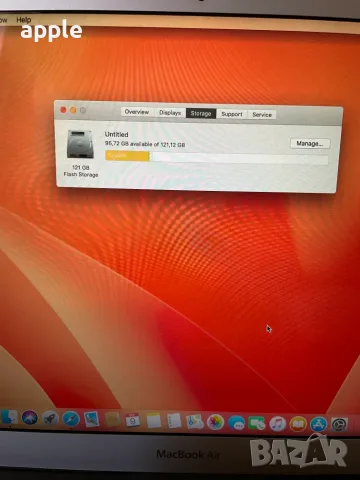Click the 121 GB Flash Storage label
Screen dimensions: 360x480
click(81, 171)
